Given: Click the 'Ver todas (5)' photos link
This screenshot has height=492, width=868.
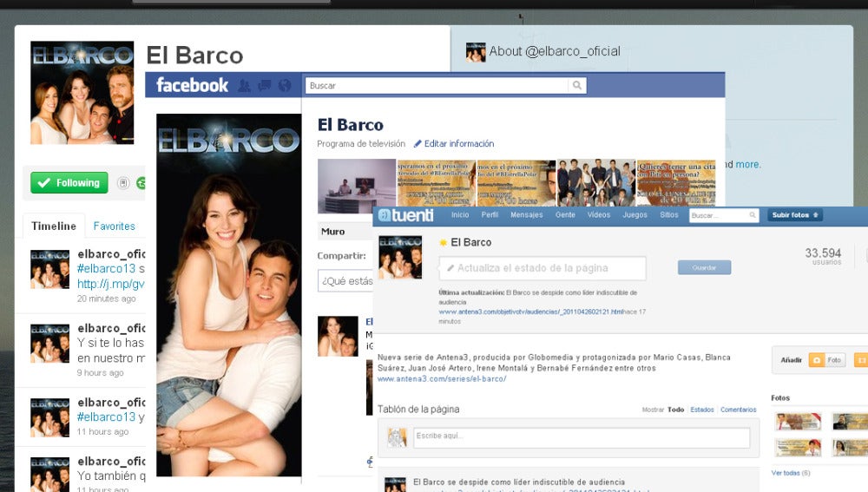Looking at the screenshot, I should click(x=791, y=473).
